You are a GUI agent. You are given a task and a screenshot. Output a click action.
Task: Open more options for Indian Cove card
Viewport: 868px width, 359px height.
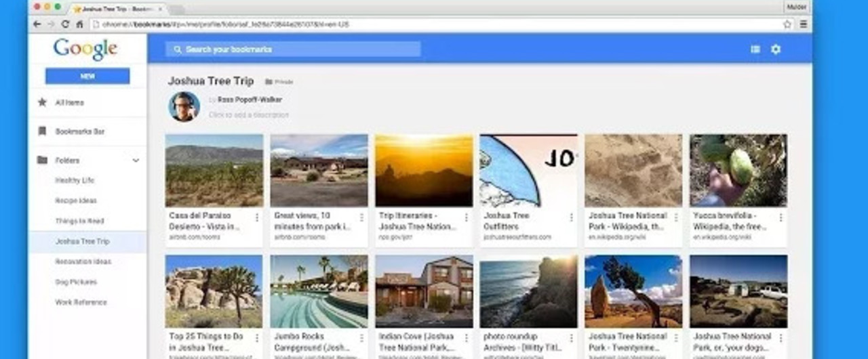coord(466,338)
